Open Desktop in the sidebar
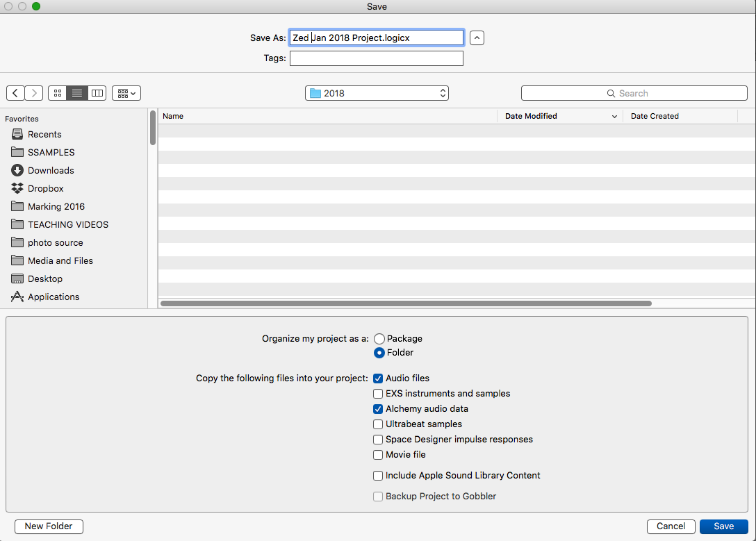Screen dimensions: 756x541 pyautogui.click(x=37, y=279)
